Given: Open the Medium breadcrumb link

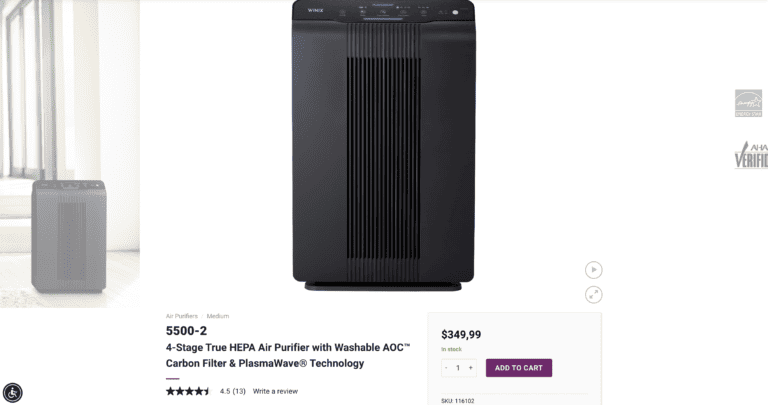Looking at the screenshot, I should [218, 316].
